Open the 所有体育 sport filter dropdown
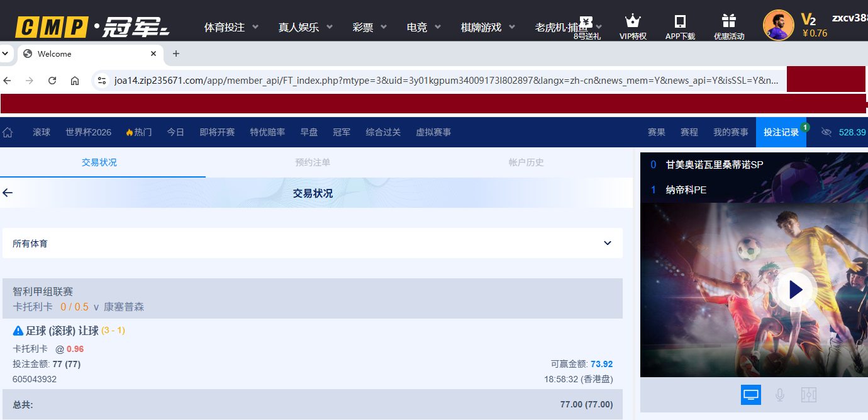The width and height of the screenshot is (868, 420). [x=313, y=243]
